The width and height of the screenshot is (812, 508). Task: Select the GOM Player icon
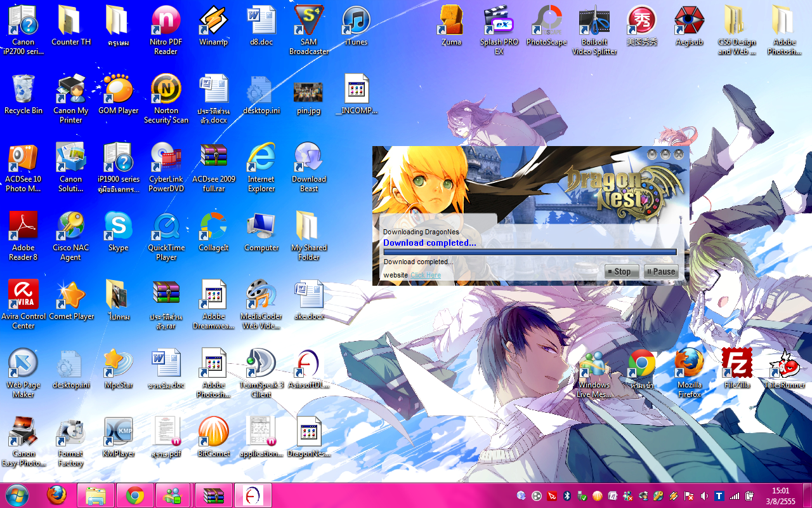tap(119, 94)
